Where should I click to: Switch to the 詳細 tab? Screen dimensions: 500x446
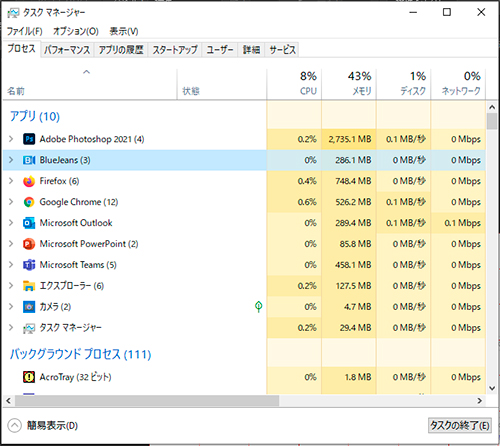tap(251, 50)
